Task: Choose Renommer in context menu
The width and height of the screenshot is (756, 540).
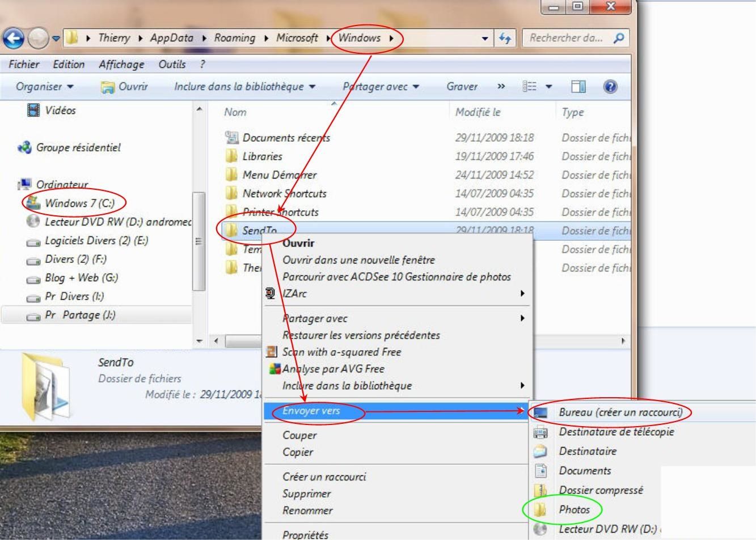Action: tap(307, 511)
